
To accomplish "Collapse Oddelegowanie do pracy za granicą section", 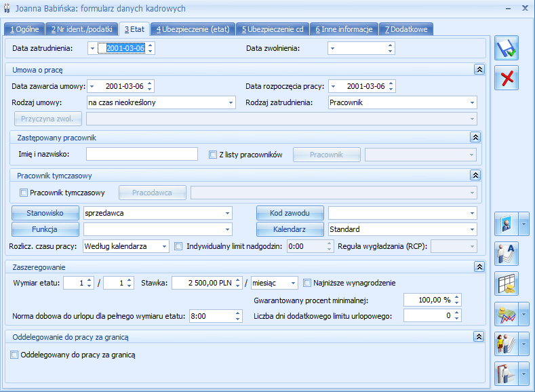I will pyautogui.click(x=479, y=337).
